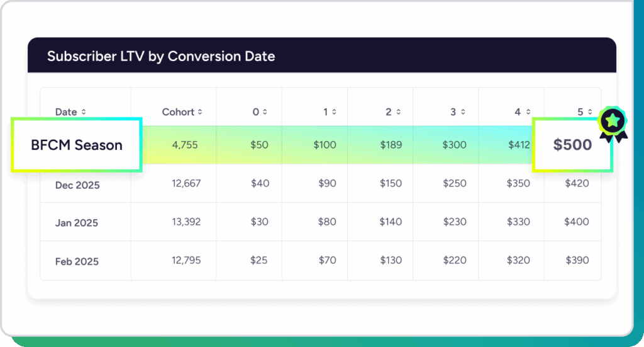This screenshot has width=644, height=347.
Task: Select the Dec 2025 row
Action: (x=77, y=186)
